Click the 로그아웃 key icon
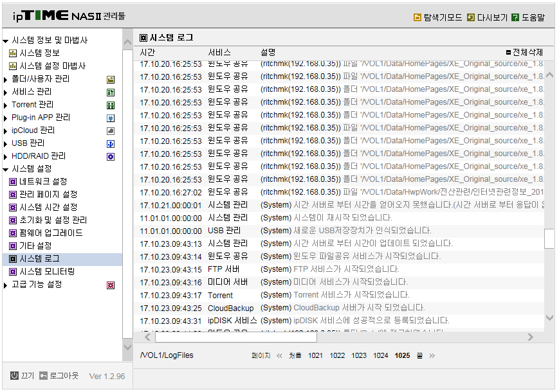The width and height of the screenshot is (559, 392). [44, 376]
